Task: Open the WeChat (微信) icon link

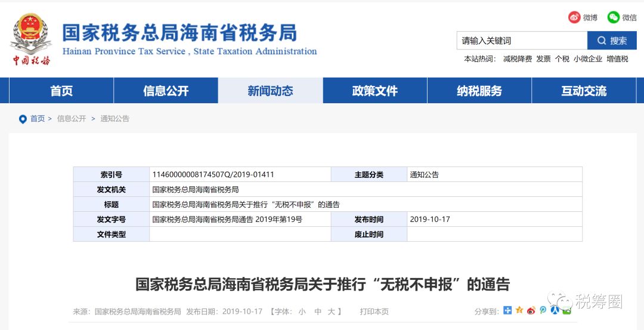Action: tap(613, 17)
